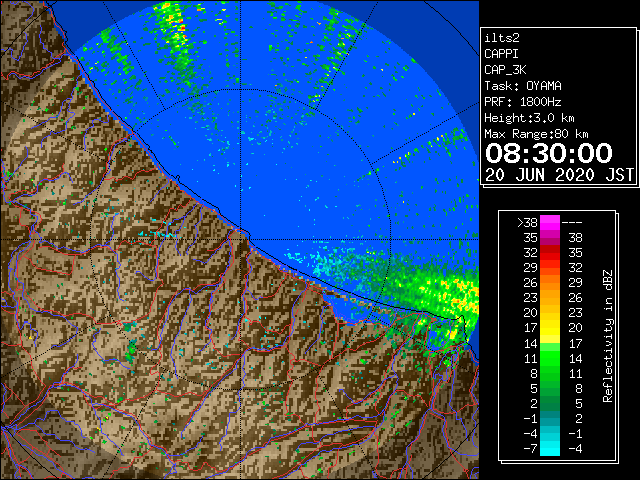
Task: Click the 'ilts2' label in info box
Action: point(502,38)
